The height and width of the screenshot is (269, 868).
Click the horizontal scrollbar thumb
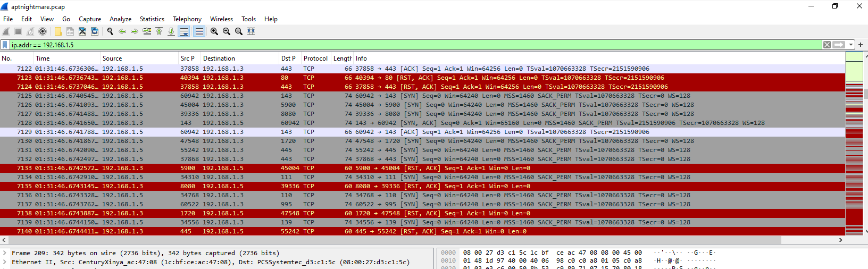coord(394,240)
